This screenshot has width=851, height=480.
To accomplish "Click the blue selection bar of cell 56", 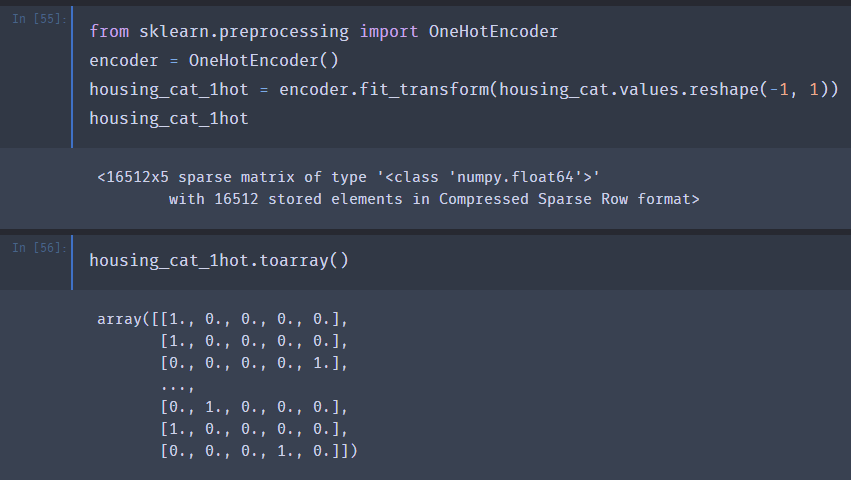I will click(72, 263).
